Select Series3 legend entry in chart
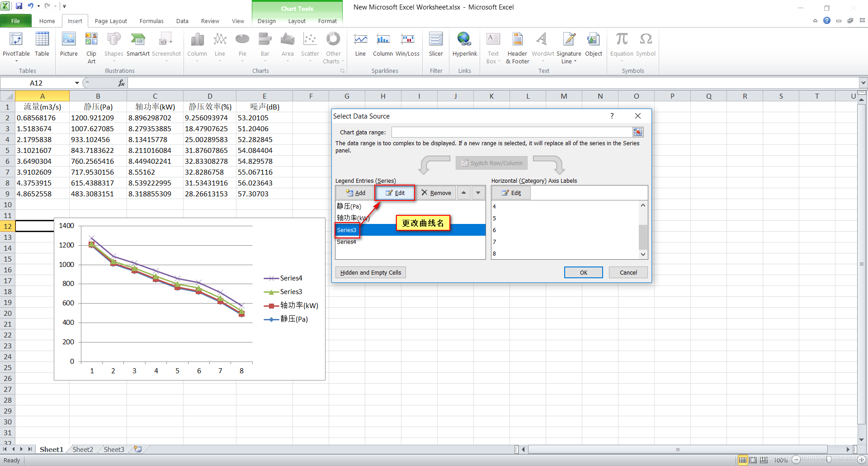Image resolution: width=868 pixels, height=466 pixels. [283, 292]
